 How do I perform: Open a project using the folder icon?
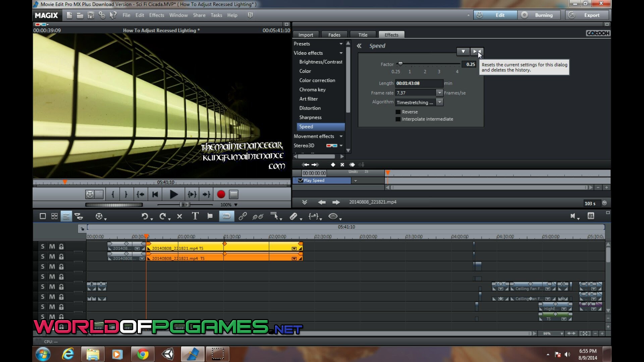[x=80, y=15]
